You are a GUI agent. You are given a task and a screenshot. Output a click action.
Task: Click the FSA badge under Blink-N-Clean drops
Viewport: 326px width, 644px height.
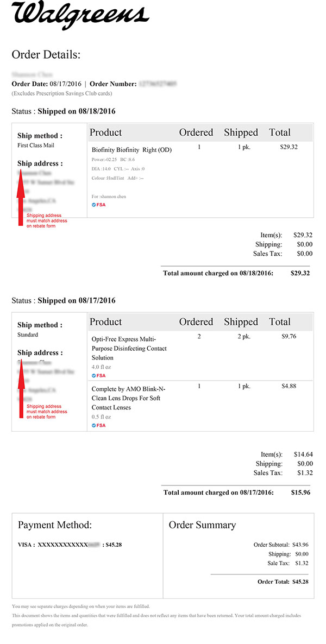(x=99, y=425)
